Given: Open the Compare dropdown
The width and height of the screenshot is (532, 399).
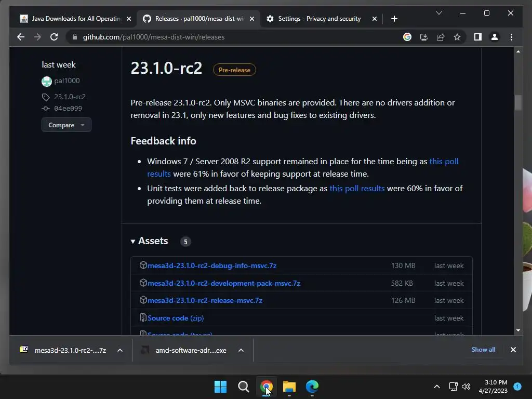Looking at the screenshot, I should pos(66,125).
